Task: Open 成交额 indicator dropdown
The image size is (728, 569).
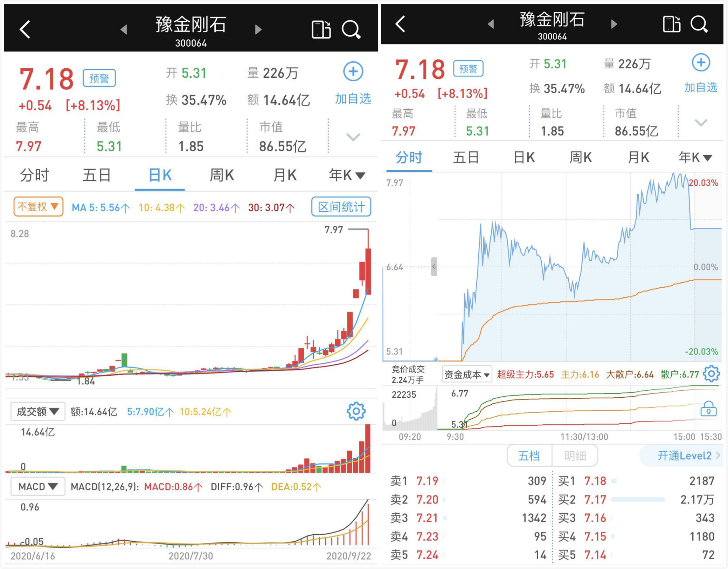Action: click(x=38, y=411)
